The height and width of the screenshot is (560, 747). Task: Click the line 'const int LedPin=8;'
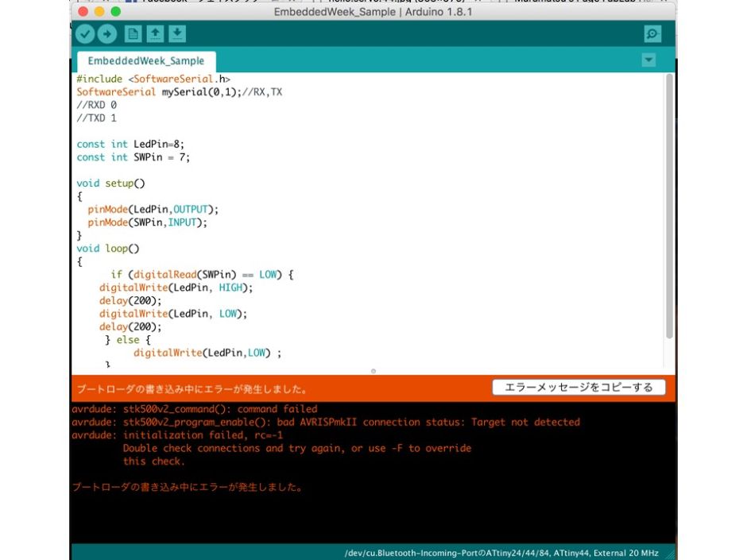click(x=130, y=145)
